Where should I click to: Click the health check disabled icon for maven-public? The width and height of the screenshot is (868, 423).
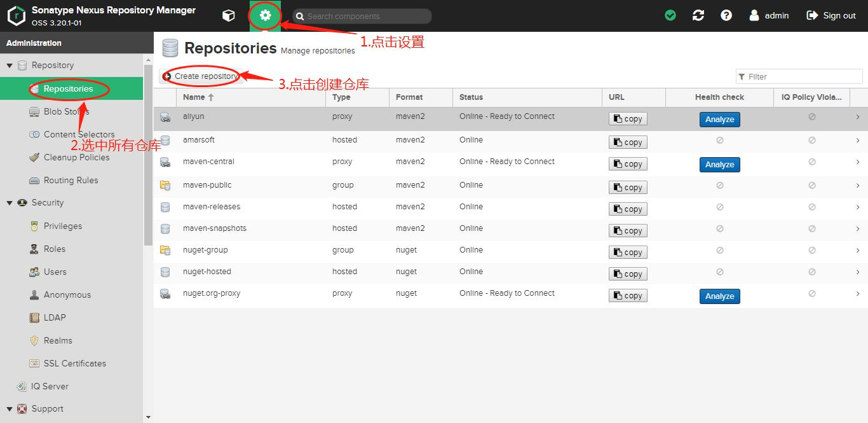[720, 185]
